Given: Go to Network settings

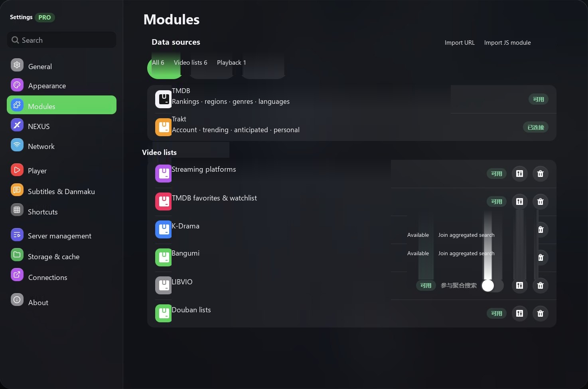Looking at the screenshot, I should click(x=61, y=146).
